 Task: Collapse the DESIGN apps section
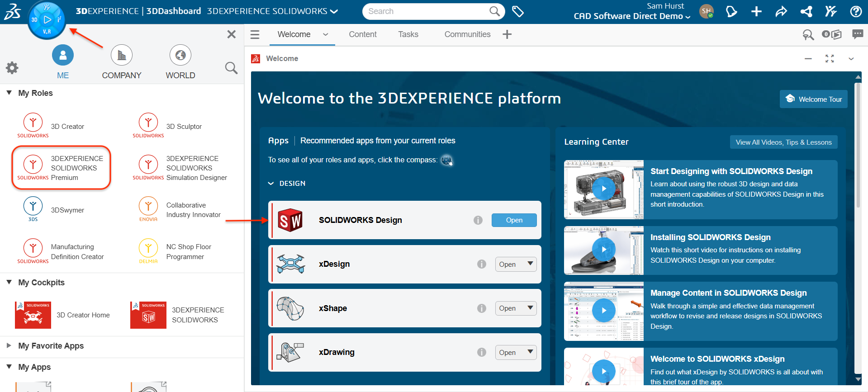coord(271,184)
